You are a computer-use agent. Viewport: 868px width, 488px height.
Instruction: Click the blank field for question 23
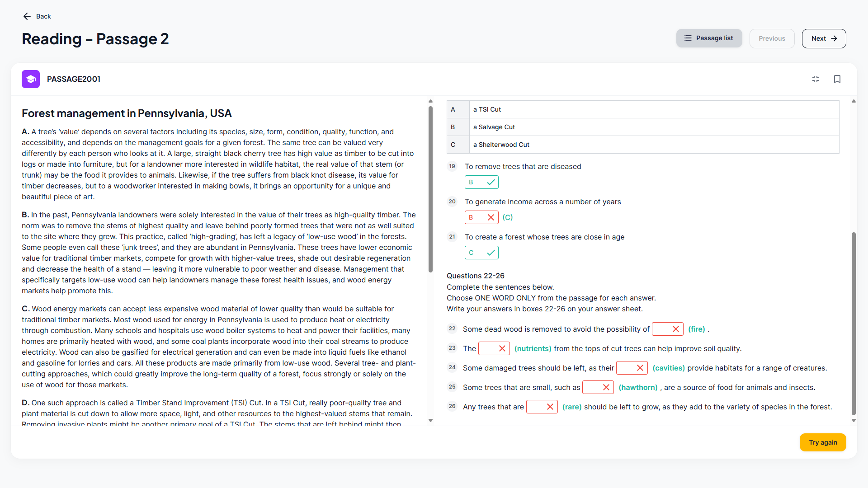494,348
